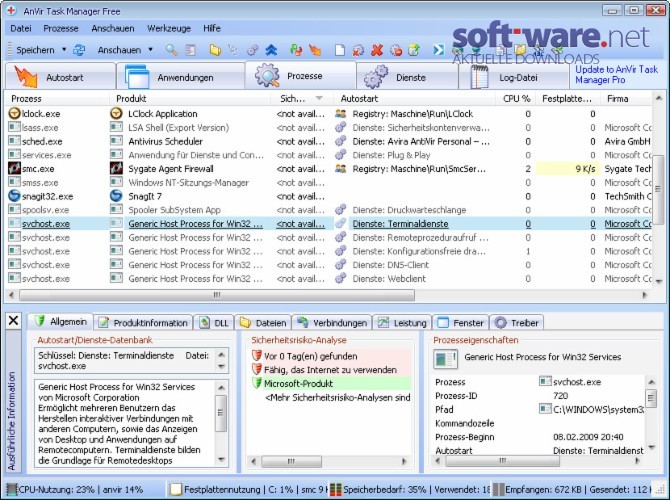Open the Prozesse menu in menu bar
Image resolution: width=670 pixels, height=500 pixels.
(61, 29)
